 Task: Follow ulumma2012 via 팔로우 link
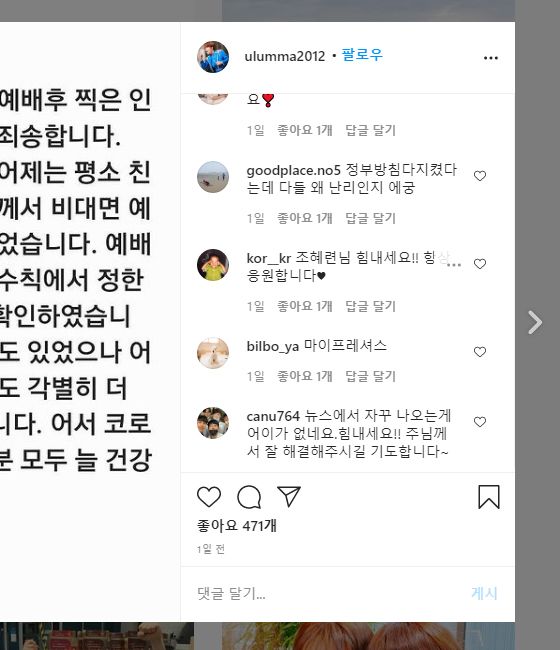pos(362,55)
